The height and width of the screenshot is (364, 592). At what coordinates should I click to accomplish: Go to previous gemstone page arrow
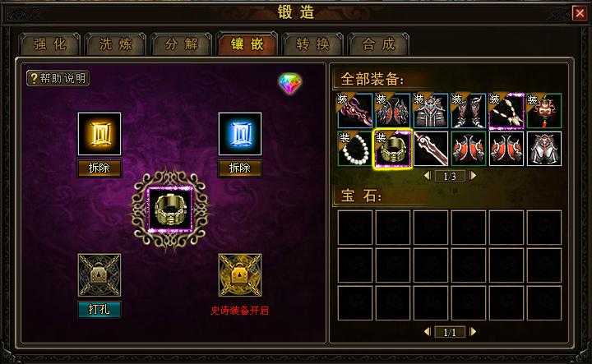[427, 332]
